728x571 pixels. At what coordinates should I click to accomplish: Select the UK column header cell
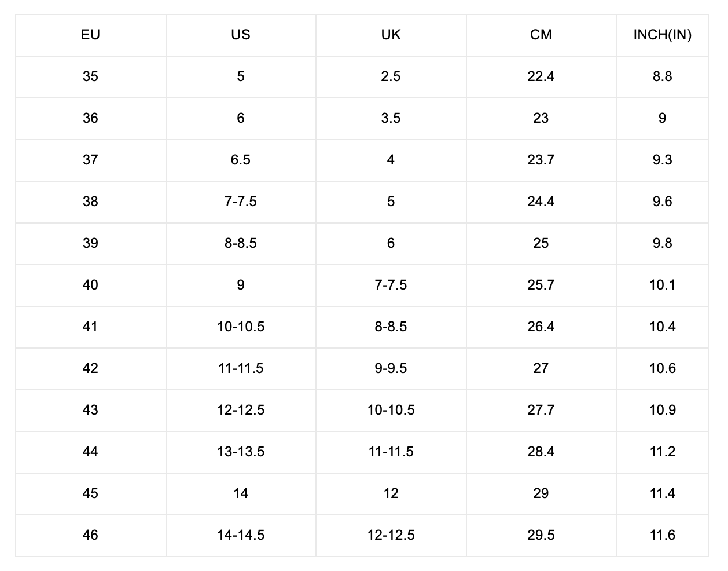[x=391, y=35]
